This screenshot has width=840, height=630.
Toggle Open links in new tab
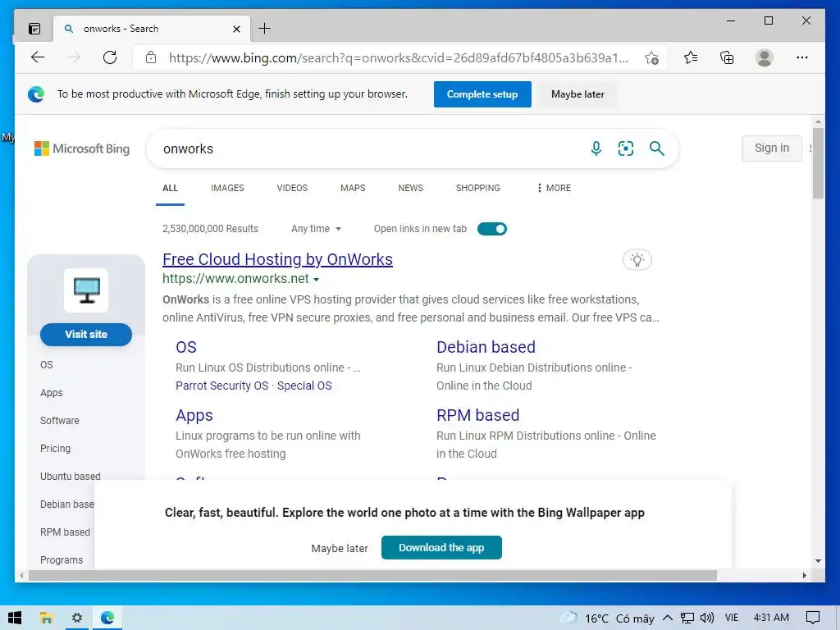coord(492,229)
